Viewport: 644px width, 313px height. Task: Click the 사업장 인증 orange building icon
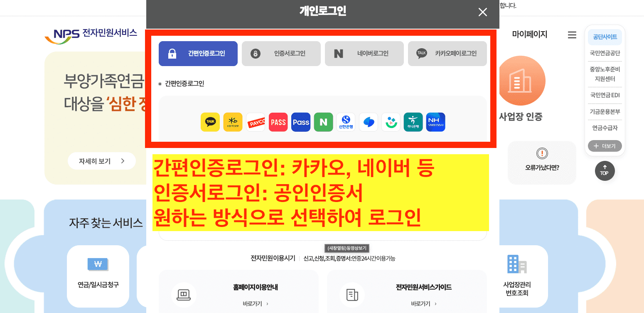[x=521, y=81]
